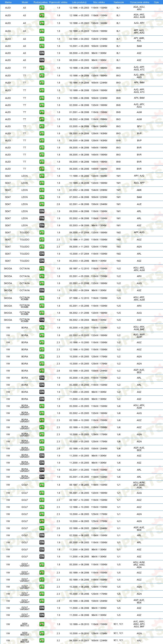Image resolution: width=163 pixels, height=644 pixels.
Task: Click the Nadwozie column header
Action: [x=119, y=2]
